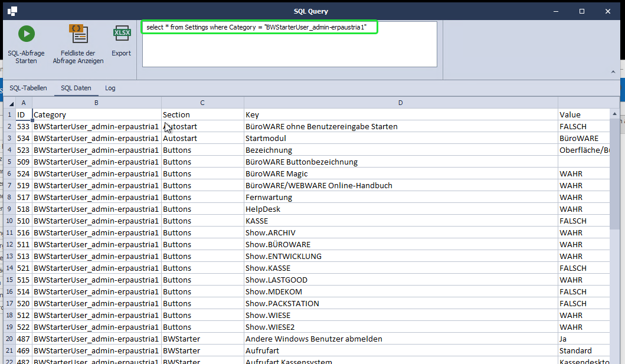This screenshot has width=625, height=364.
Task: Click the 'ID' header cell
Action: tap(24, 114)
